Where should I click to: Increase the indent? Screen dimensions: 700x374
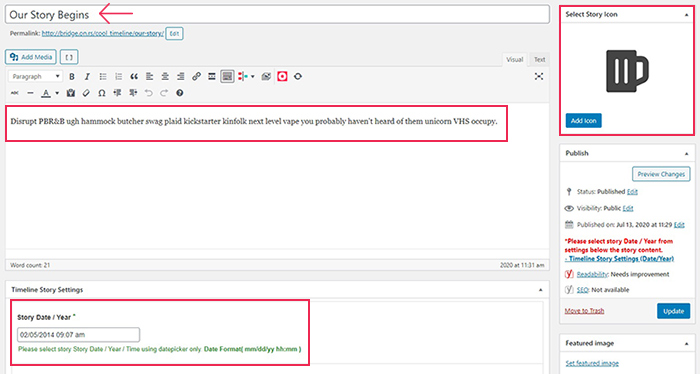click(133, 93)
